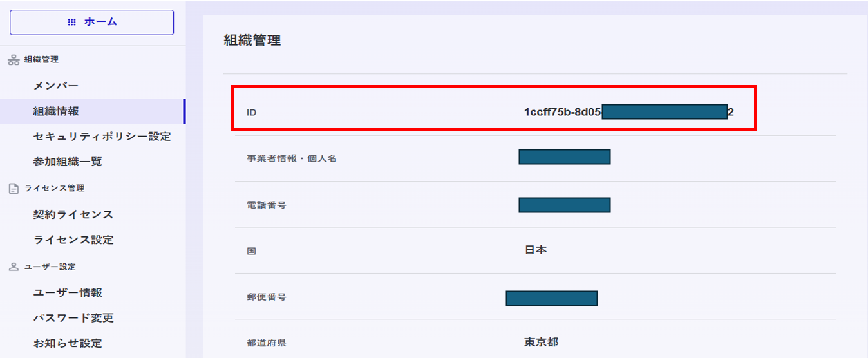Go to パスワード変更

click(73, 317)
